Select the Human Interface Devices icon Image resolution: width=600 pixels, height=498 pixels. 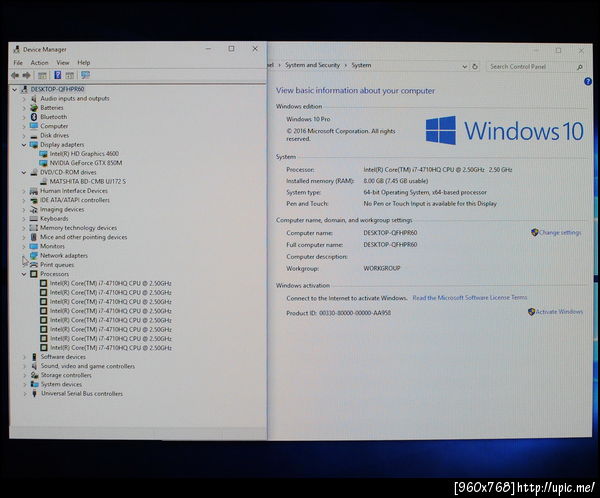[34, 191]
